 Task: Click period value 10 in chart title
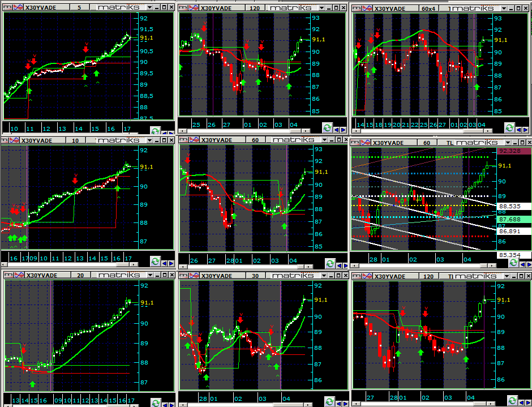75,140
